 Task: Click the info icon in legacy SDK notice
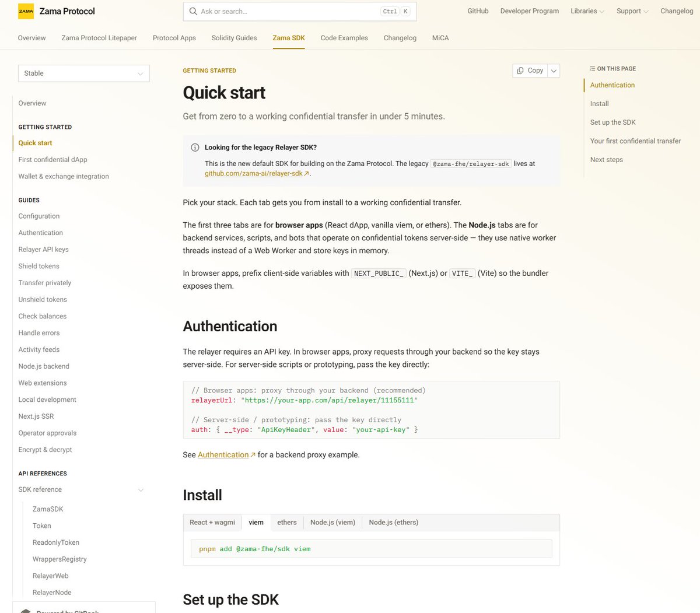(x=195, y=148)
